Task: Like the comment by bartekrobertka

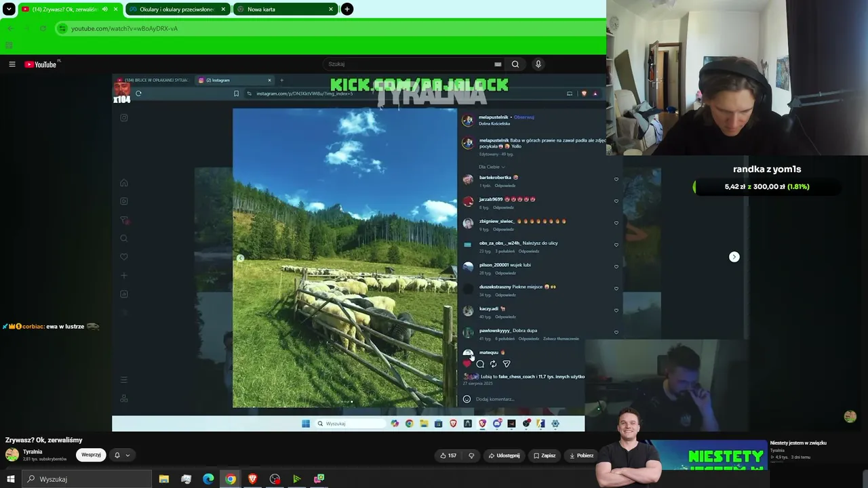Action: 616,180
